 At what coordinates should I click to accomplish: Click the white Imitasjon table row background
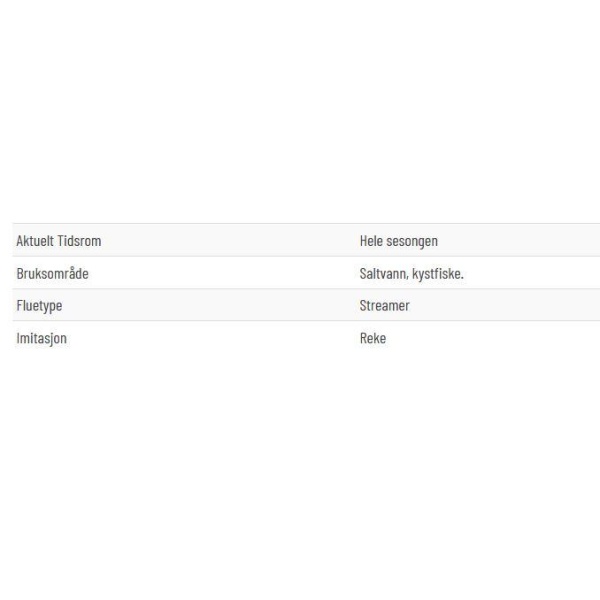(306, 338)
